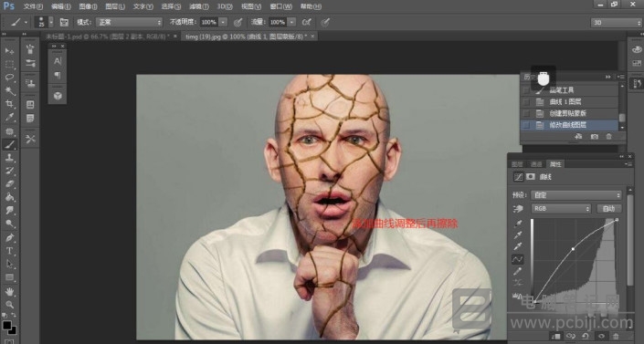
Task: Select the Dodge tool
Action: tap(9, 224)
